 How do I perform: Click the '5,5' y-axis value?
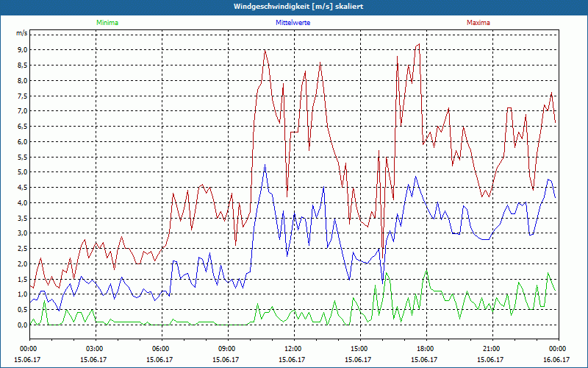pyautogui.click(x=23, y=157)
